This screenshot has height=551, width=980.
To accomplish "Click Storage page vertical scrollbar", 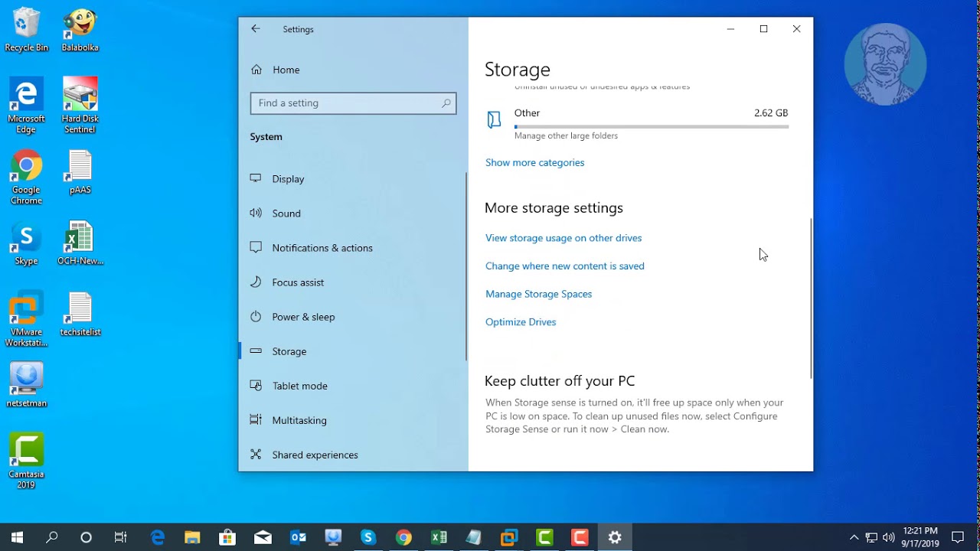I will pos(811,297).
